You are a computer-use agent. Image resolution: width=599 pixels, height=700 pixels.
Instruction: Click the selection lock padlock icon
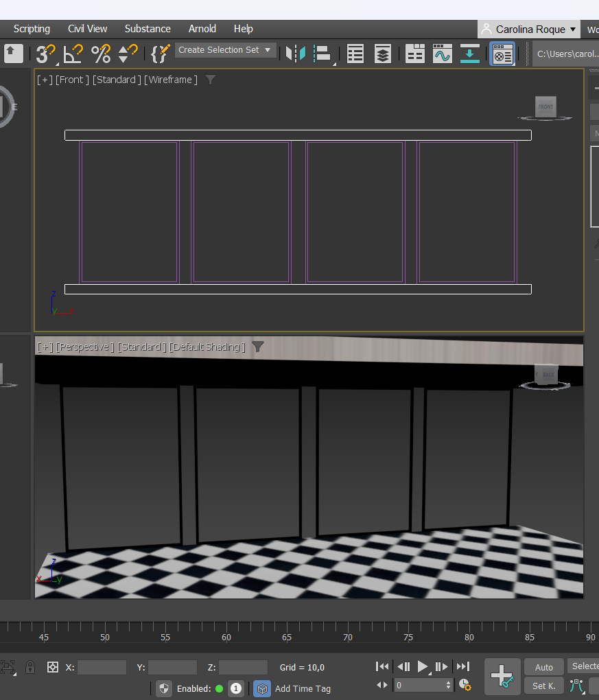click(30, 667)
